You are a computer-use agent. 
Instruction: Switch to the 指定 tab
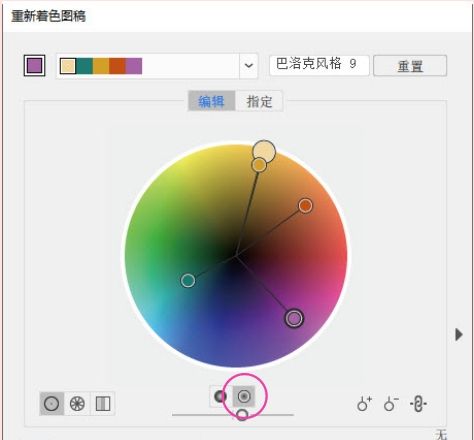[x=259, y=101]
